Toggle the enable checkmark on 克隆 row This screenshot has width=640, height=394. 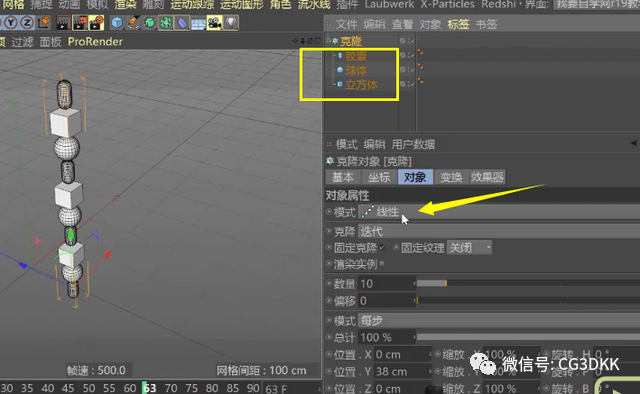click(x=413, y=41)
